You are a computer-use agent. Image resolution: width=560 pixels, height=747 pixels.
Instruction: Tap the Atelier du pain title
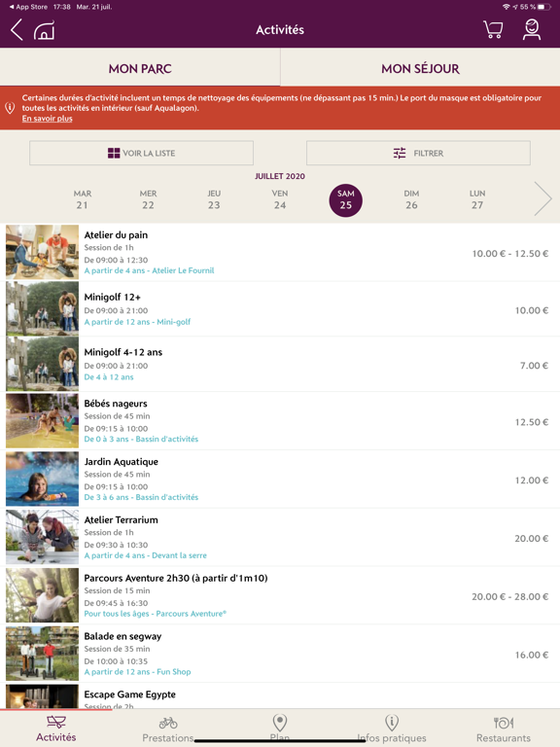(116, 234)
